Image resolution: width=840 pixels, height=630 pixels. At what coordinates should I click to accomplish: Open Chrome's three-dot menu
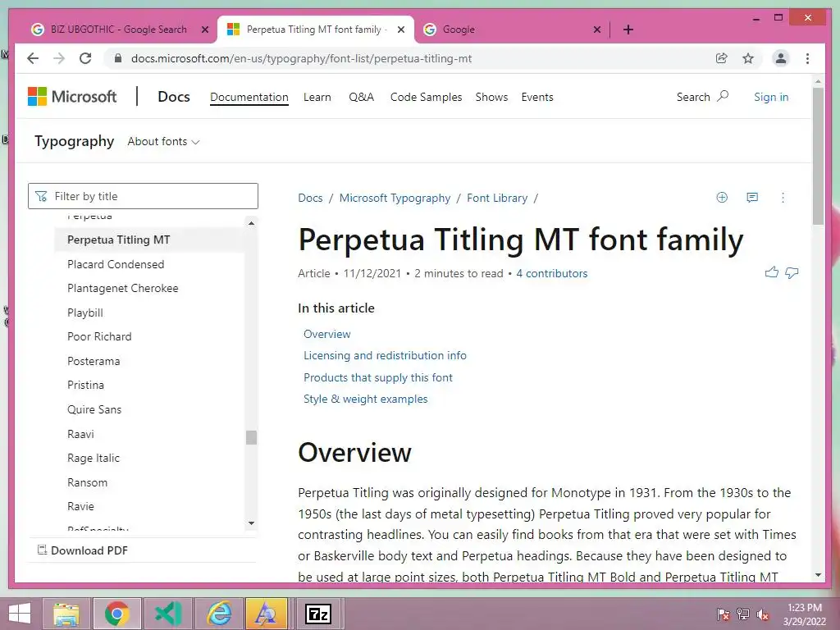[807, 58]
